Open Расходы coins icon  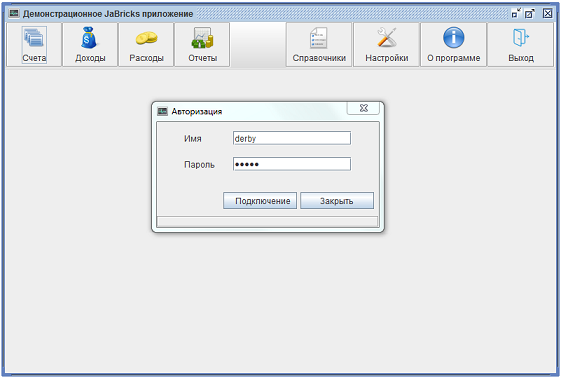click(x=146, y=38)
